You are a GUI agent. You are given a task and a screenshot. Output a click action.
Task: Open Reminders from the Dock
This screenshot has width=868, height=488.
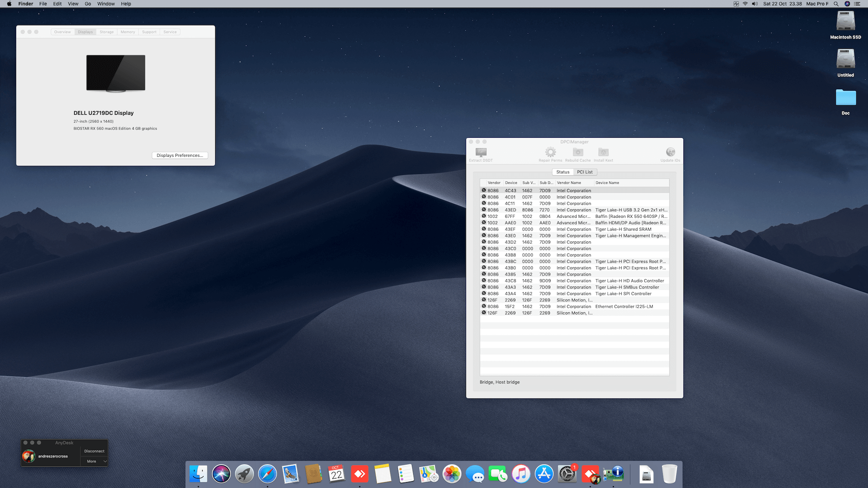[406, 474]
